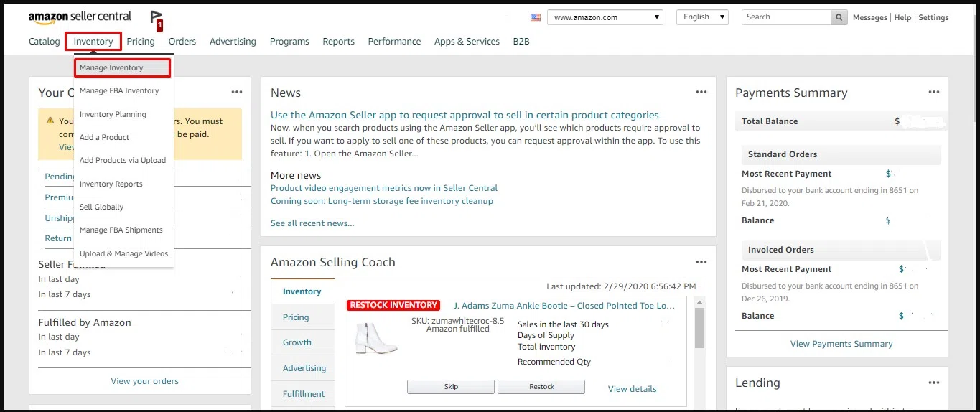The height and width of the screenshot is (412, 980).
Task: Open the Your Orders panel three-dot menu
Action: click(x=237, y=92)
